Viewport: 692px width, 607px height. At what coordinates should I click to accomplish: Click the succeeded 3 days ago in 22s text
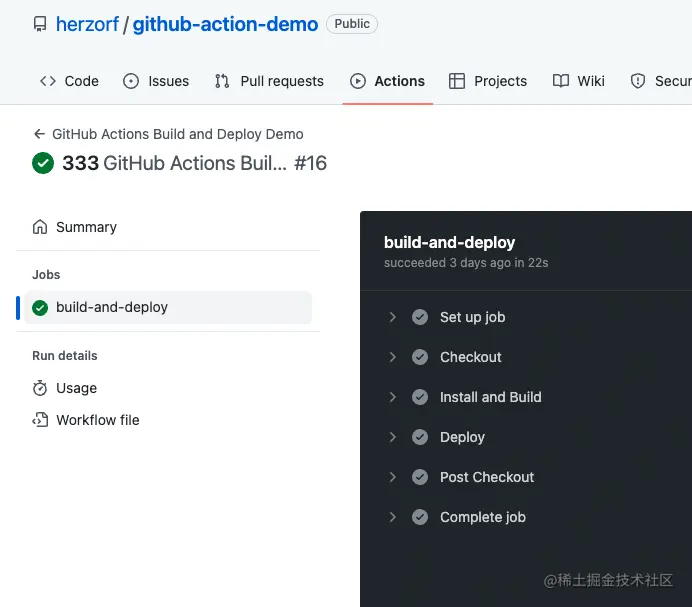(x=466, y=263)
